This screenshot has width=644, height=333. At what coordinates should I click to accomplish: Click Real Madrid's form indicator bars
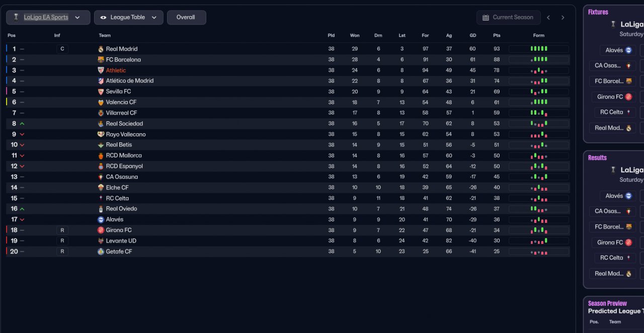[538, 49]
